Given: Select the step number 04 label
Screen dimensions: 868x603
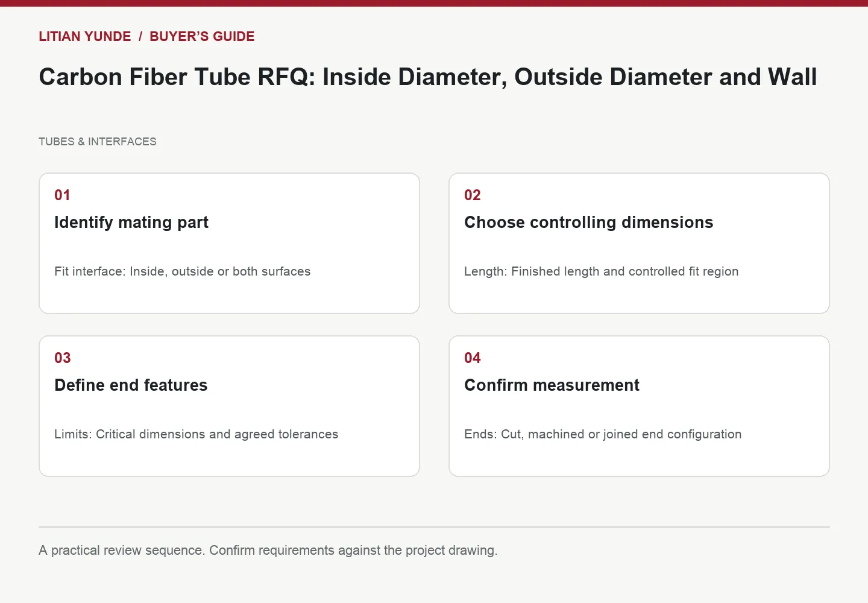Looking at the screenshot, I should [473, 358].
